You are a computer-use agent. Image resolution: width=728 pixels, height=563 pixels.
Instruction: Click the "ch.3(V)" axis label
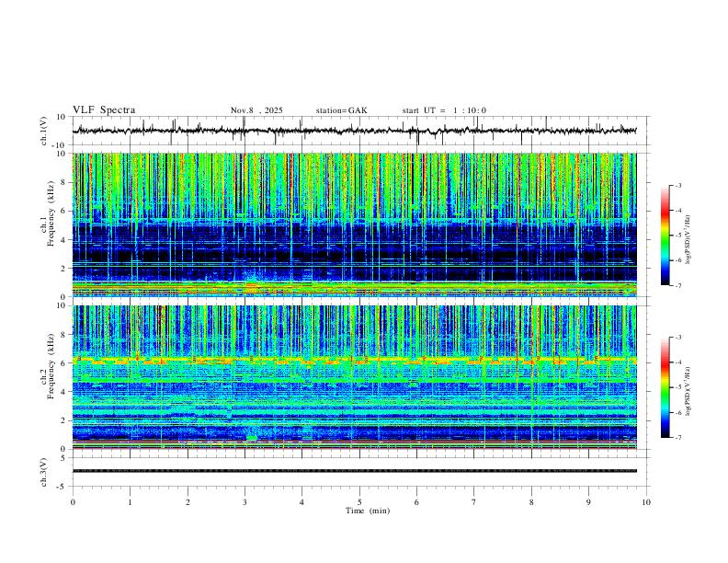pos(44,472)
